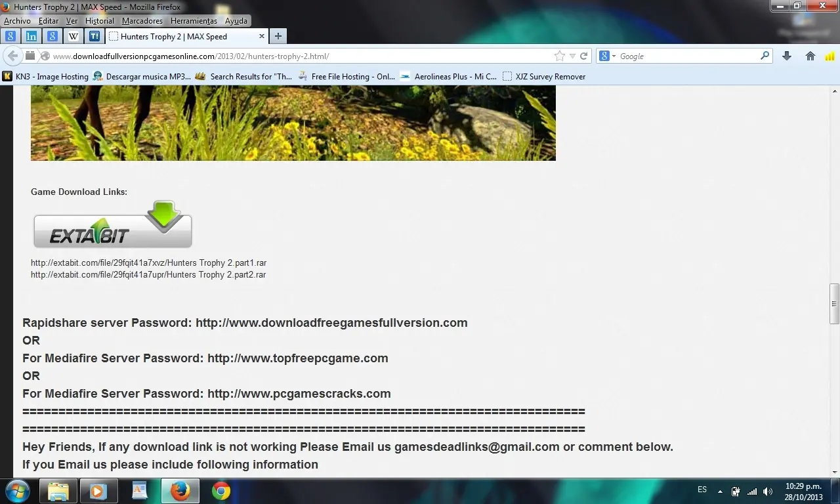The height and width of the screenshot is (504, 840).
Task: Close the Hunters Trophy 2 tab
Action: coord(262,37)
